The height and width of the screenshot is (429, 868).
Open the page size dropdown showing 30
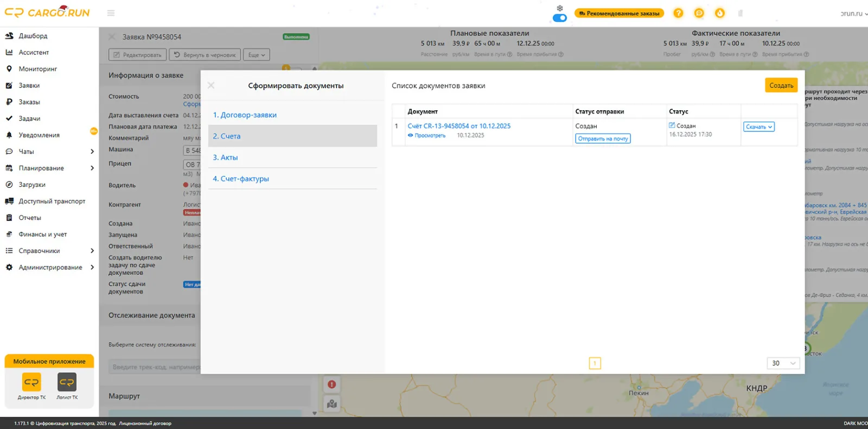783,363
